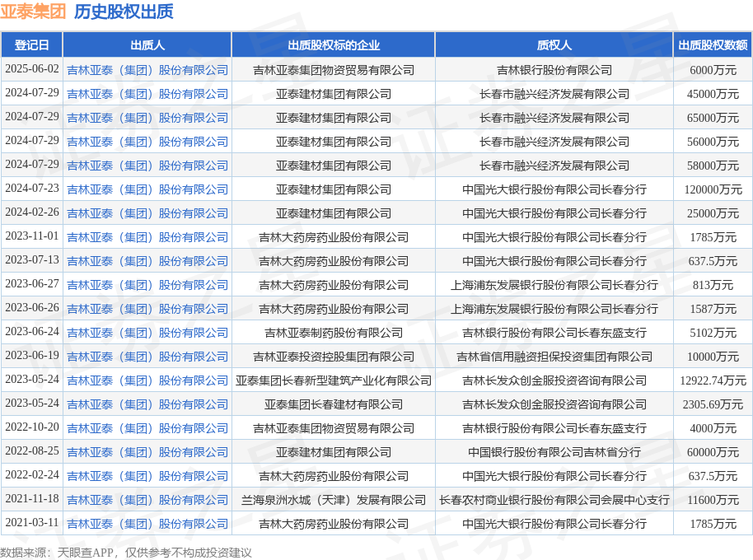The width and height of the screenshot is (753, 560).
Task: Select the date cell 2022-08-25
Action: click(31, 451)
